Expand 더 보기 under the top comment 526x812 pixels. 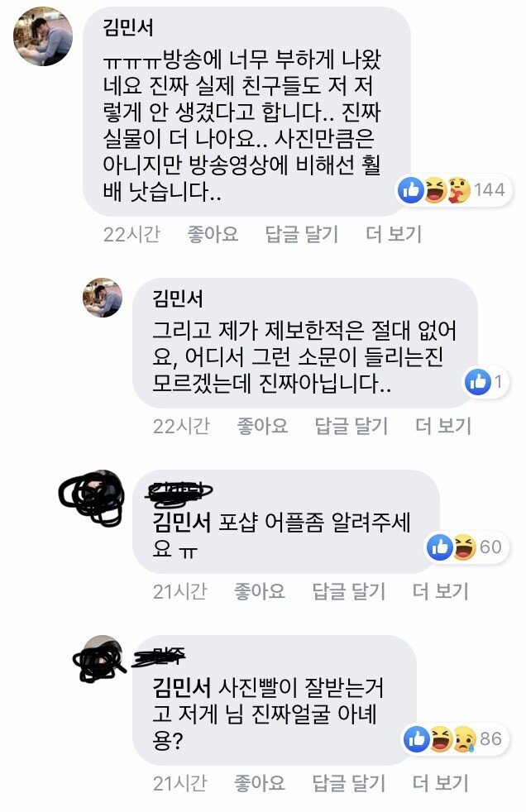click(x=394, y=234)
